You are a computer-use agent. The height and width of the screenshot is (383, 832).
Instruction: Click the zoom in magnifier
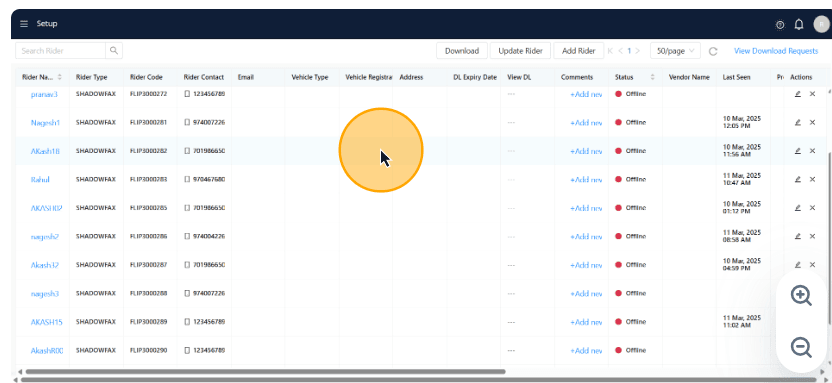pos(801,295)
